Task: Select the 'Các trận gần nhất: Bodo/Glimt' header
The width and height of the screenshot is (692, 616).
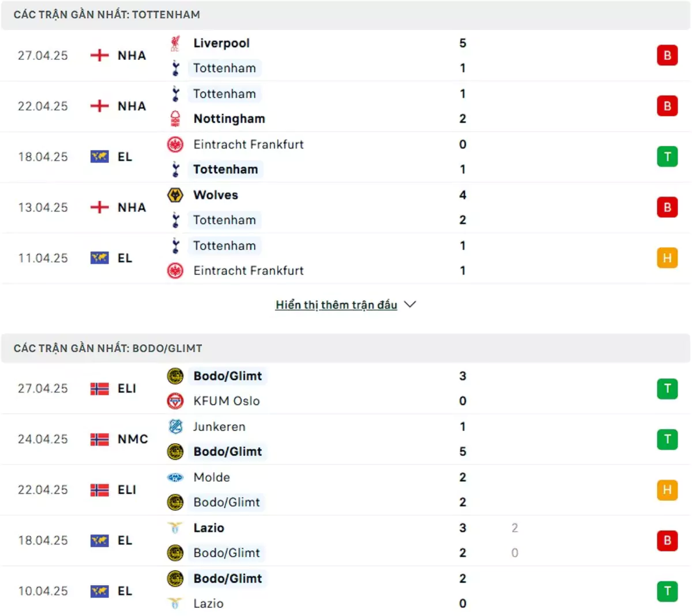Action: pos(108,348)
